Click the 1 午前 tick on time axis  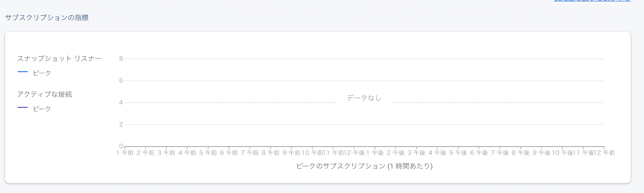click(x=125, y=152)
